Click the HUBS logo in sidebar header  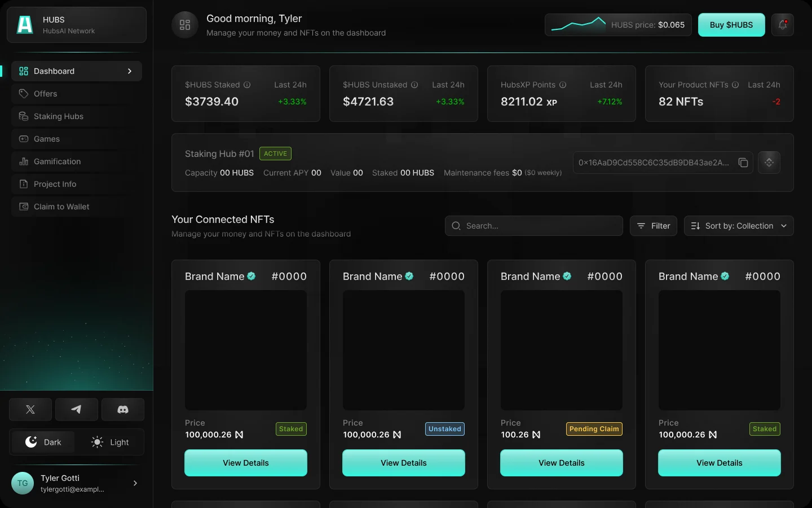click(x=25, y=25)
